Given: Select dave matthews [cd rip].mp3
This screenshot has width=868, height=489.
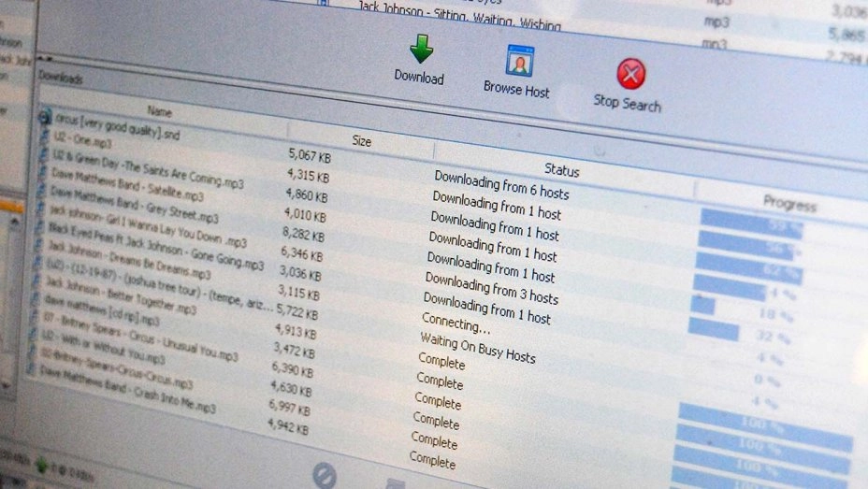Looking at the screenshot, I should click(101, 309).
